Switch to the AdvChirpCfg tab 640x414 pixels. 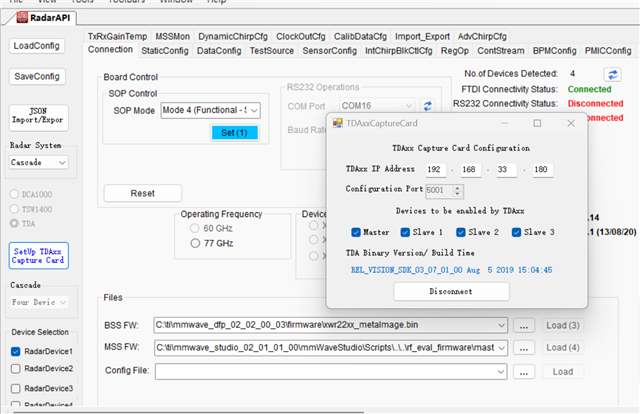pos(482,36)
